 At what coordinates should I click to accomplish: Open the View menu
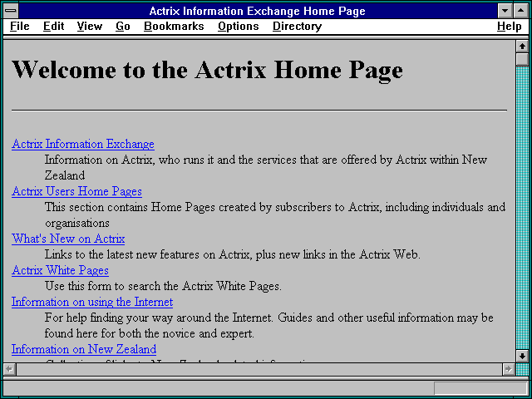point(90,27)
